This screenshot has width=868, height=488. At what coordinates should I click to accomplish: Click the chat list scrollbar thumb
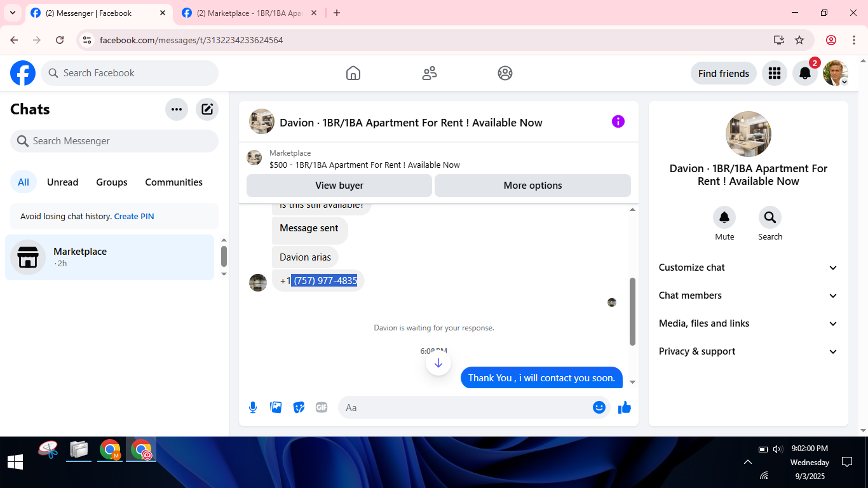pos(224,257)
